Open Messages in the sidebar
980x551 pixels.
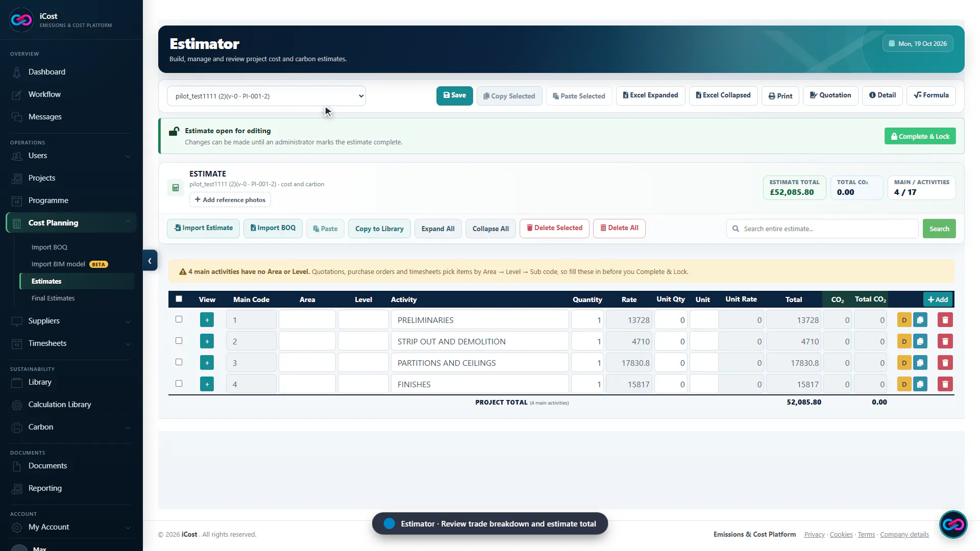45,117
